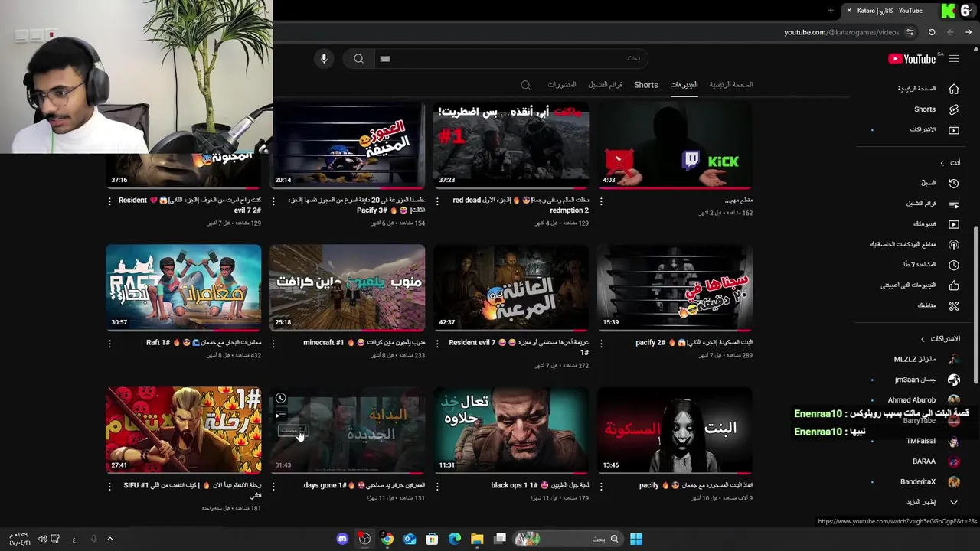Show hidden system tray icons

(109, 539)
